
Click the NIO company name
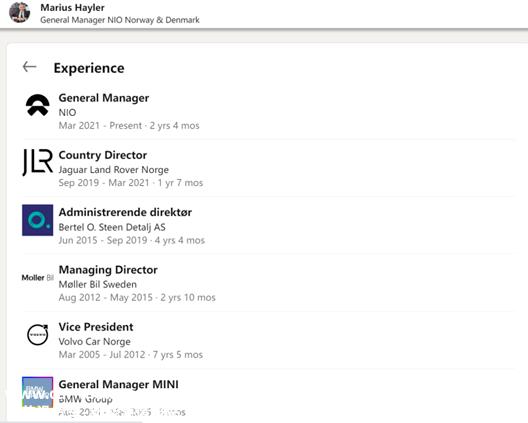pyautogui.click(x=67, y=112)
